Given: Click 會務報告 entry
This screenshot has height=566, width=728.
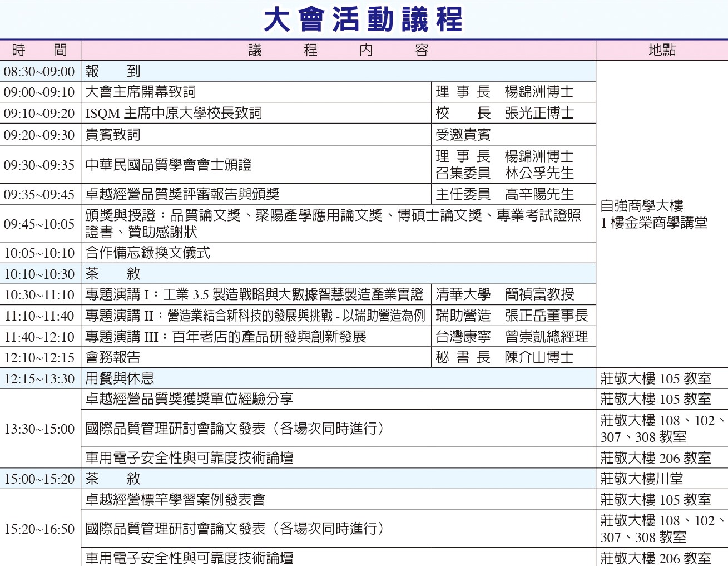Looking at the screenshot, I should tap(113, 357).
